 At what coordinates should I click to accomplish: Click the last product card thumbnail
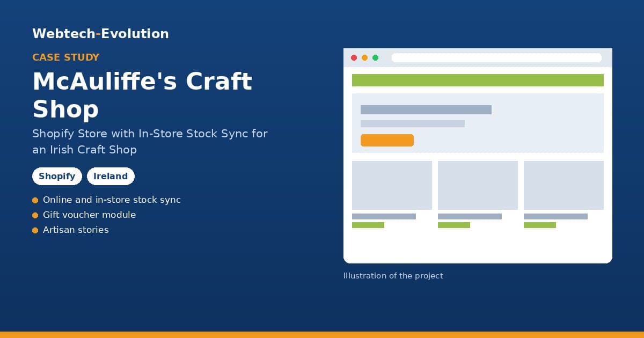tap(563, 185)
